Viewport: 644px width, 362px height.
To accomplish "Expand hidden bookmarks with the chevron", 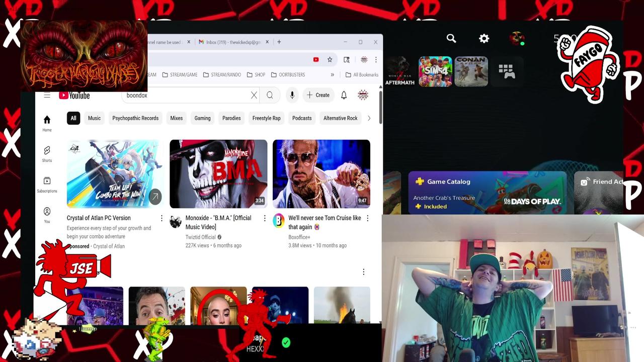I will (332, 75).
